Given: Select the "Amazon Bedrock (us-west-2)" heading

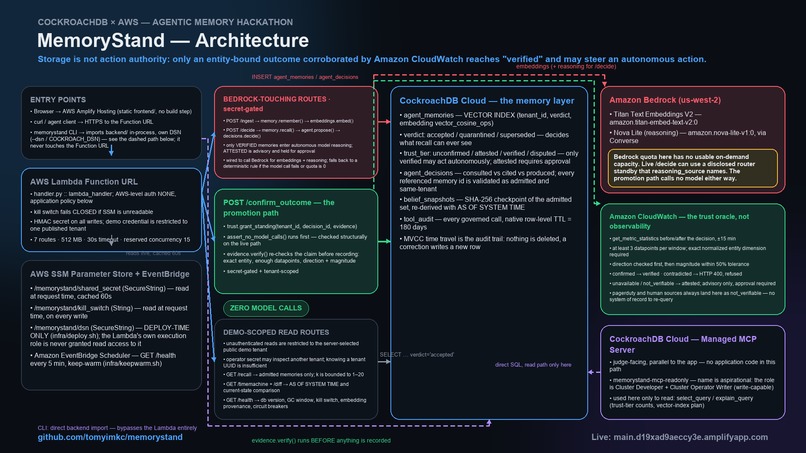Looking at the screenshot, I should (665, 100).
